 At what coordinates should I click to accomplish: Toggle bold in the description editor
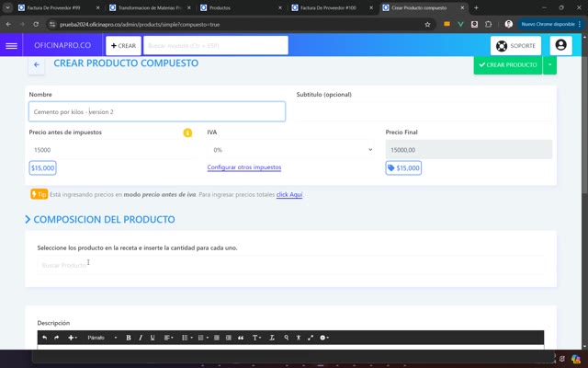[x=129, y=338]
